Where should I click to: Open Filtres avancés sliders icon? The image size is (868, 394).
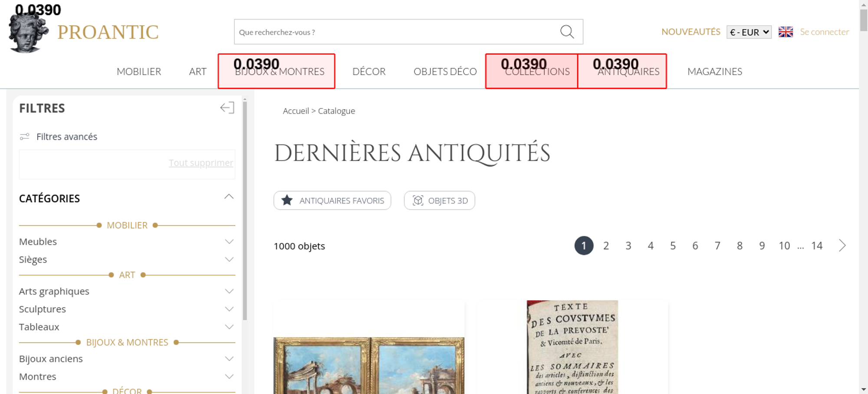click(25, 137)
